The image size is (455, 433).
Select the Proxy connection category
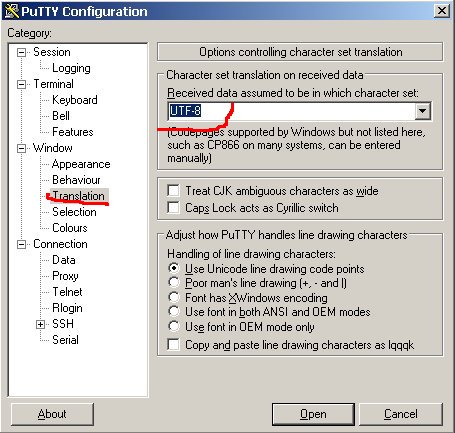[x=65, y=276]
